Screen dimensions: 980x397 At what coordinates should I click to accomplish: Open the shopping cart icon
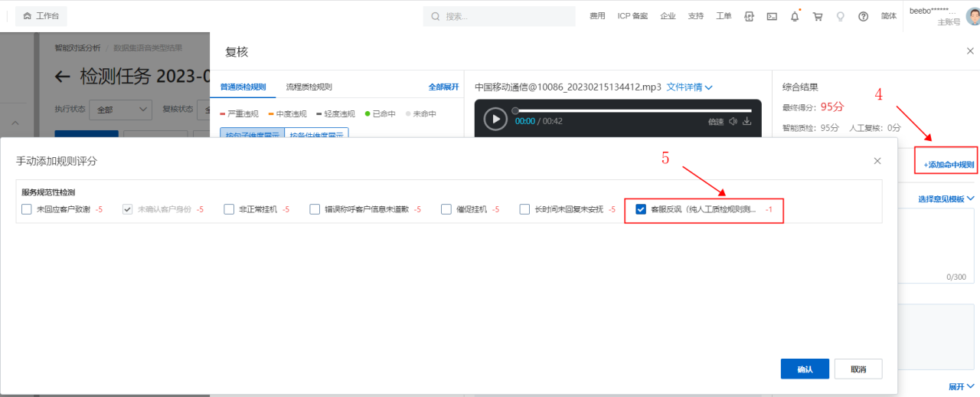click(818, 16)
